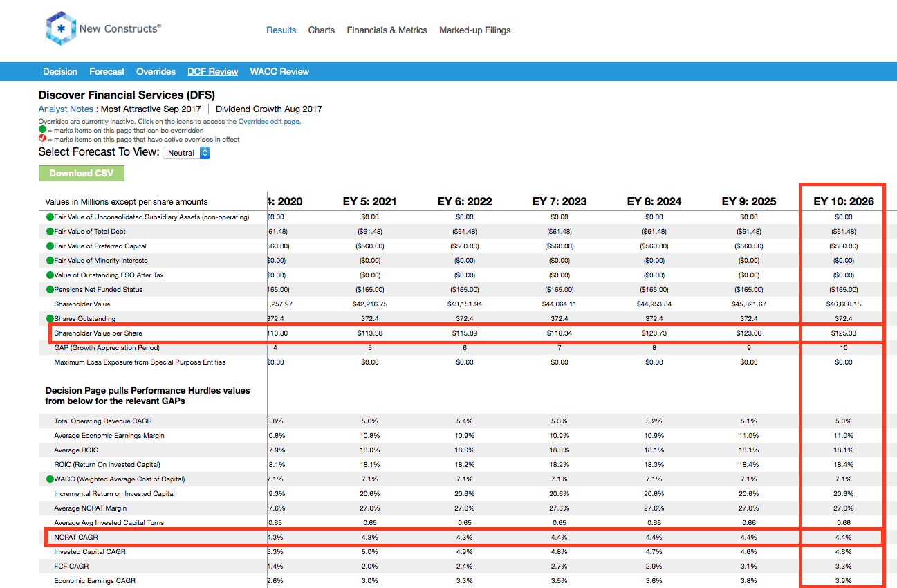The width and height of the screenshot is (897, 588).
Task: Click green override dot for Shares Outstanding
Action: point(50,319)
